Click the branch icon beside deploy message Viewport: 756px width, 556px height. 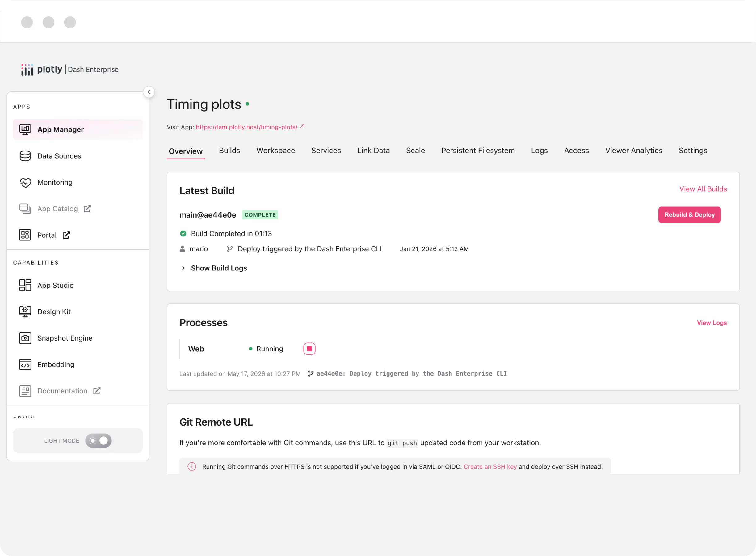tap(230, 249)
